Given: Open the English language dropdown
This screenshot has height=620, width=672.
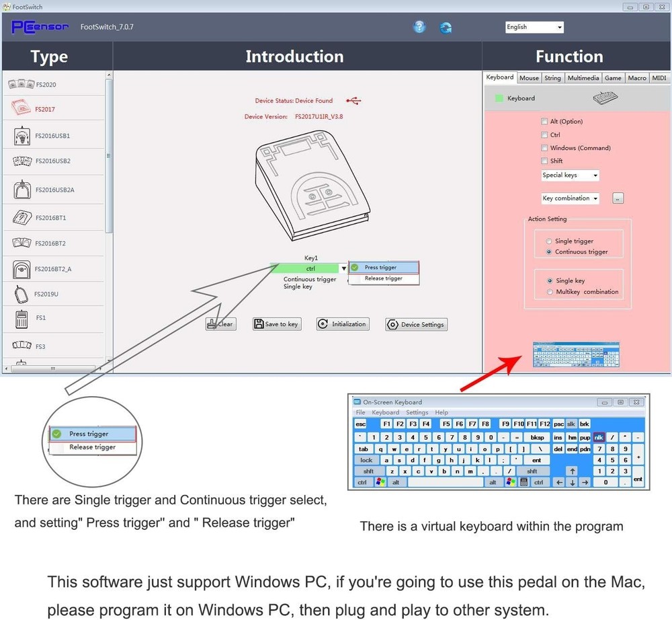Looking at the screenshot, I should click(534, 27).
